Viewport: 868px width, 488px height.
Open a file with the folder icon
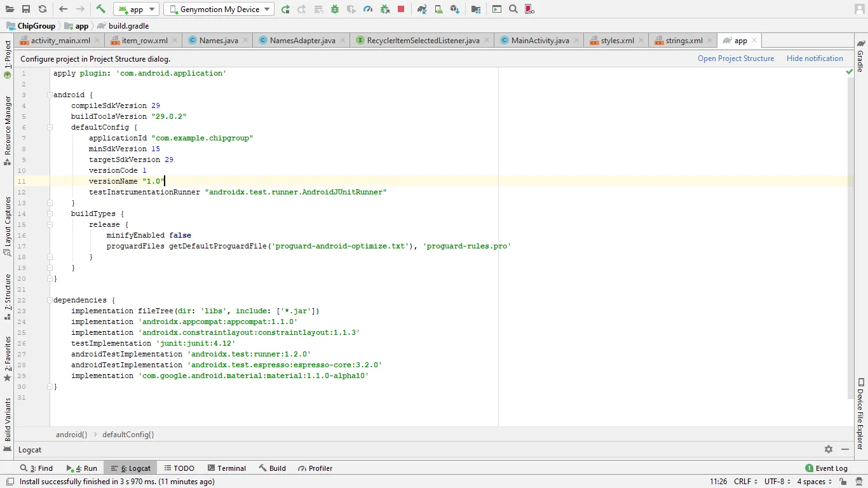coord(10,9)
